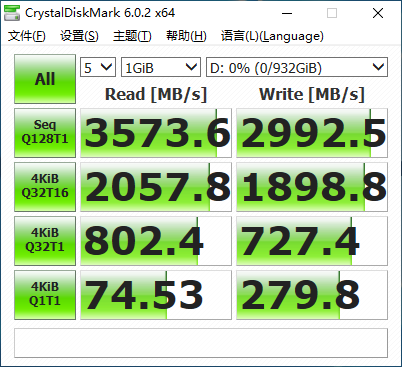
Task: Click the empty comment field at the bottom
Action: (x=201, y=343)
